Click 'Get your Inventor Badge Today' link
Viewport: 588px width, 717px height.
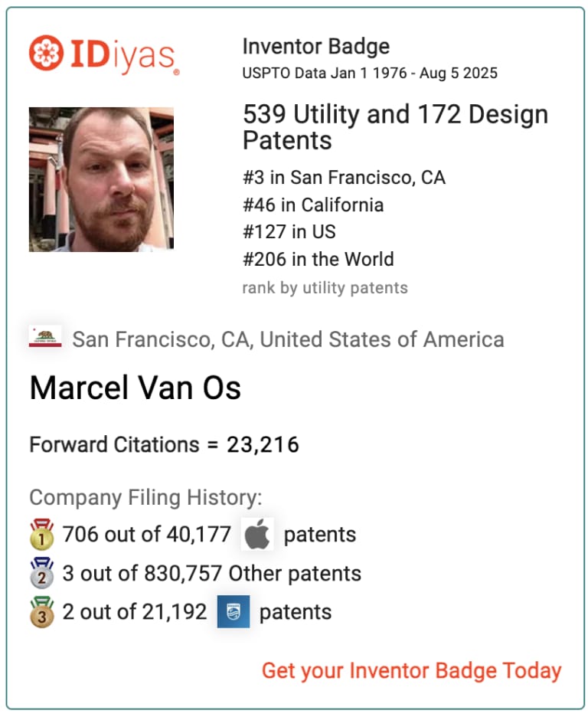(x=411, y=671)
